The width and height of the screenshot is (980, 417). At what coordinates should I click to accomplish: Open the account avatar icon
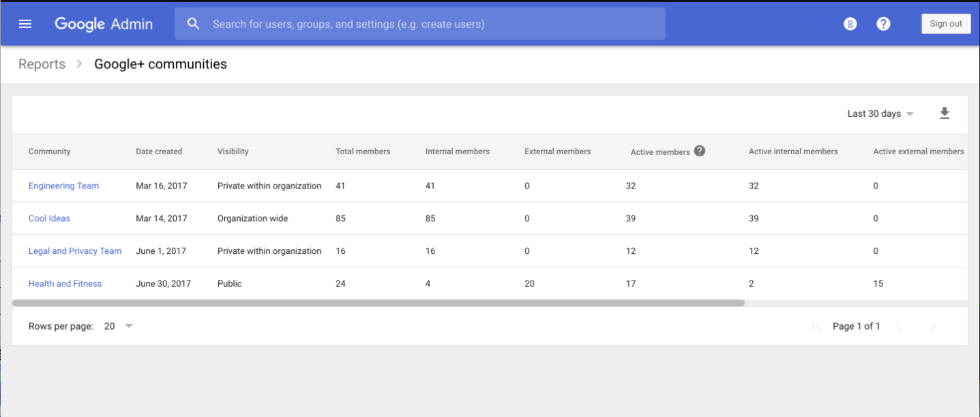point(850,24)
